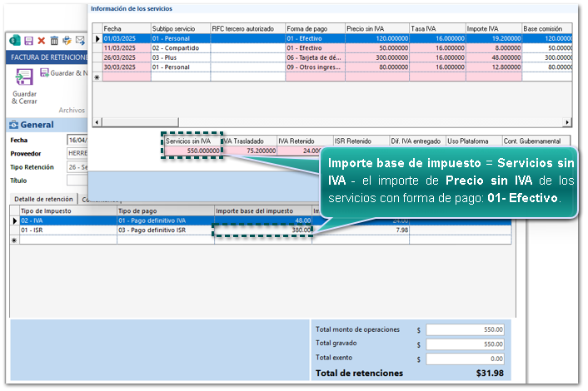The width and height of the screenshot is (588, 391).
Task: Click the Servicios sin IVA value 550.000000
Action: coord(192,151)
